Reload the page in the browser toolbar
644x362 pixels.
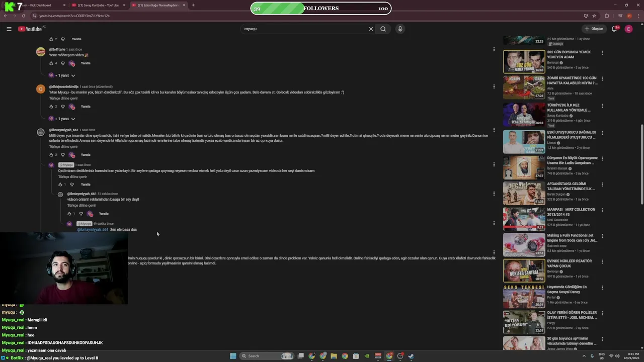[23, 16]
